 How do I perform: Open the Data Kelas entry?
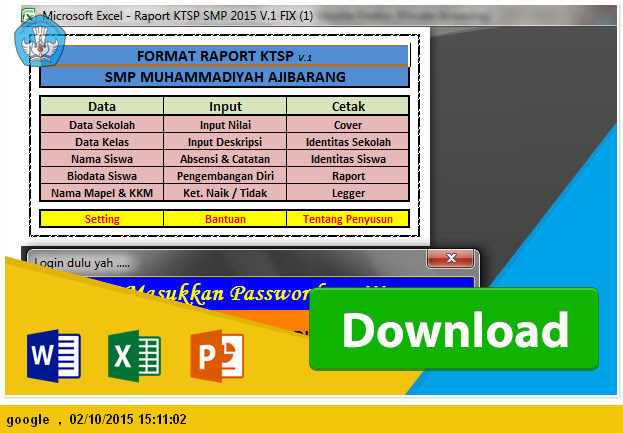(102, 142)
